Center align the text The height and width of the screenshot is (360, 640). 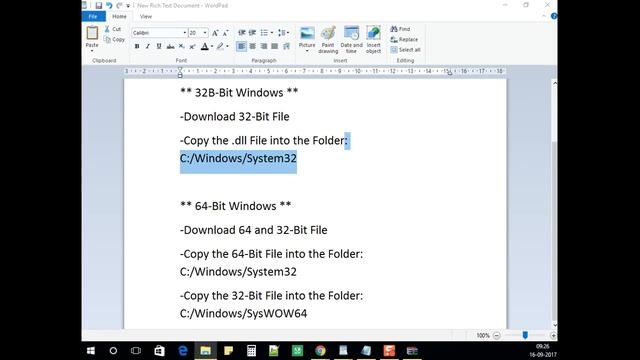[253, 47]
